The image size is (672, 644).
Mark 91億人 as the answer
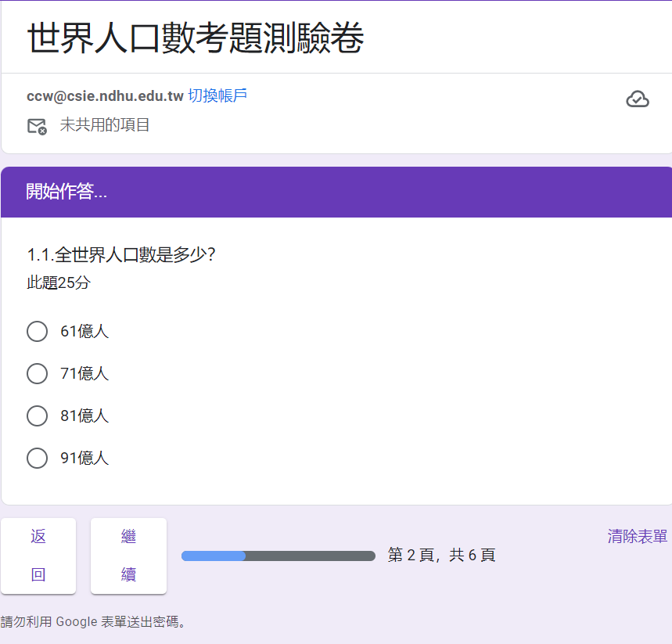(x=37, y=459)
